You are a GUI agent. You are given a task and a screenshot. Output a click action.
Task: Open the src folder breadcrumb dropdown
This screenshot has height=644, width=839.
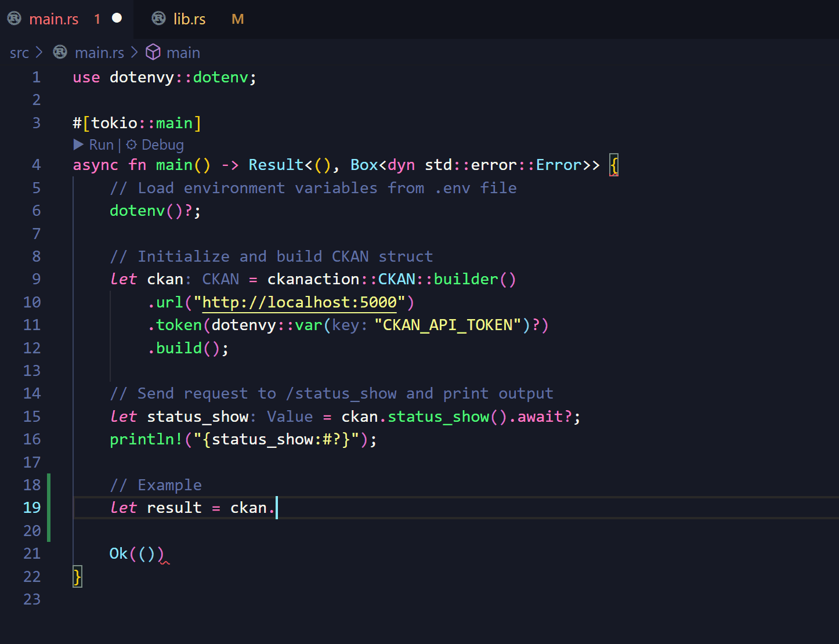[x=19, y=53]
